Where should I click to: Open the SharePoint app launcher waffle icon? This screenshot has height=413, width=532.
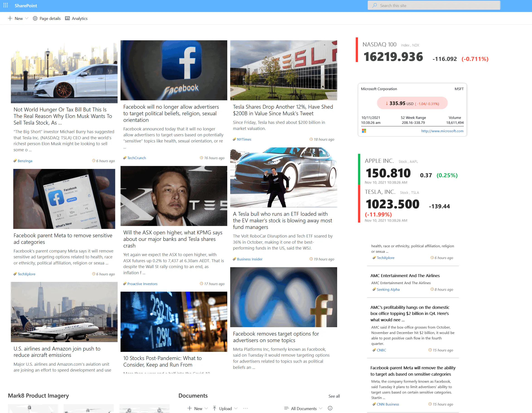[6, 5]
